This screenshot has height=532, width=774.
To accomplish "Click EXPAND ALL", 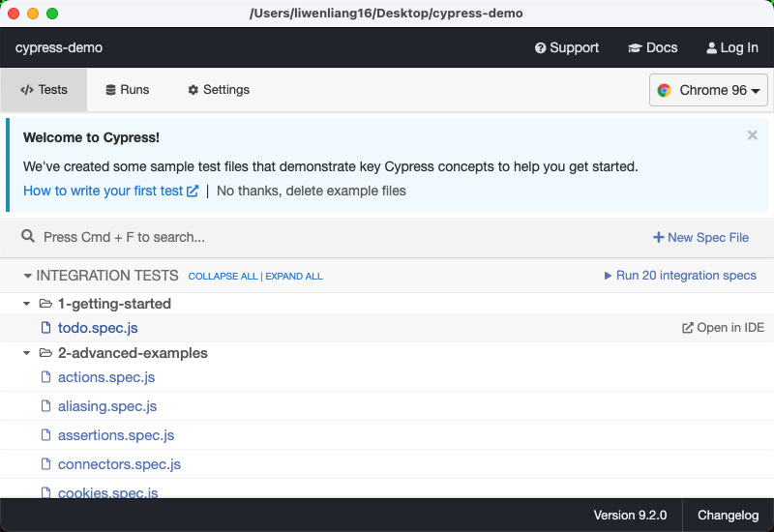I will point(294,277).
